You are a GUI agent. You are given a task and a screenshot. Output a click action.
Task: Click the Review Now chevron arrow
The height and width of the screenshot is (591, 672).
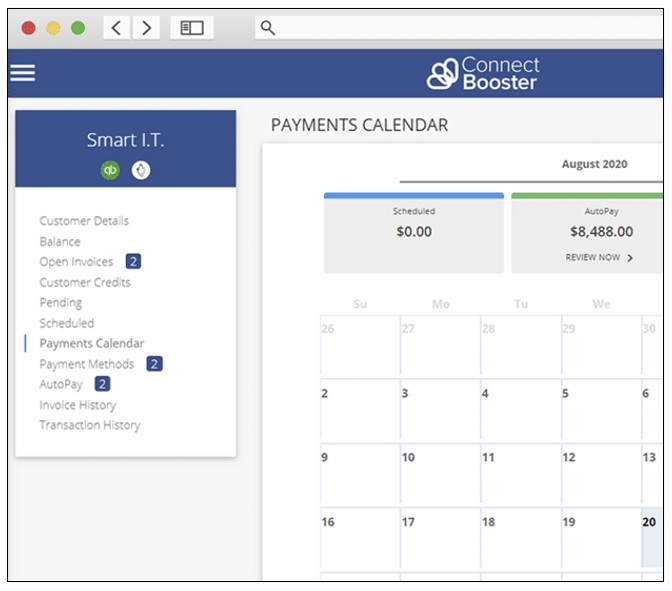[x=630, y=257]
